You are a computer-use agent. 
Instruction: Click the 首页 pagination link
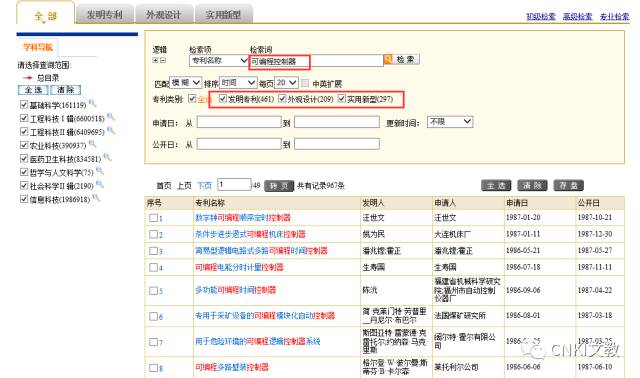click(164, 186)
